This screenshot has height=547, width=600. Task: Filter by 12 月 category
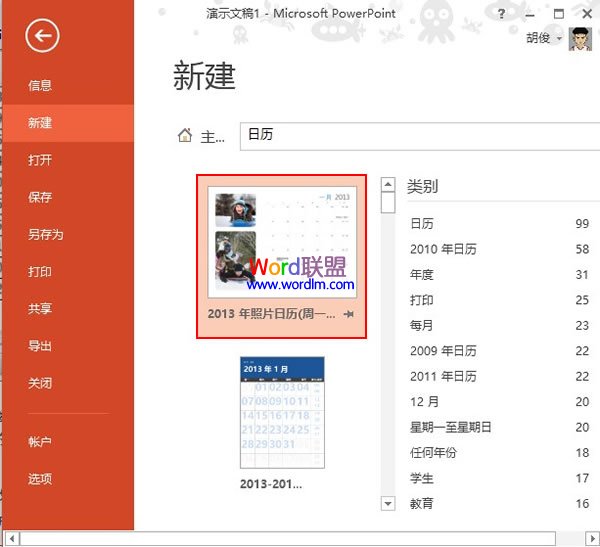tap(499, 402)
